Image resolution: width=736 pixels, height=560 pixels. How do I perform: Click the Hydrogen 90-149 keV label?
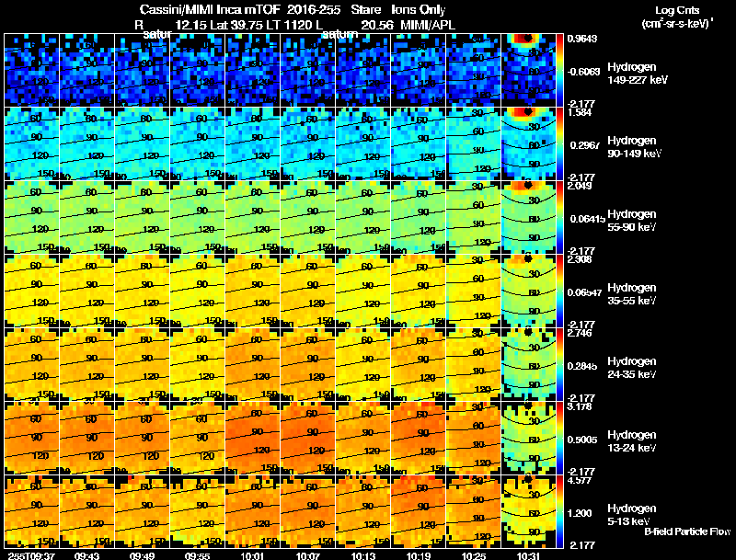[634, 147]
